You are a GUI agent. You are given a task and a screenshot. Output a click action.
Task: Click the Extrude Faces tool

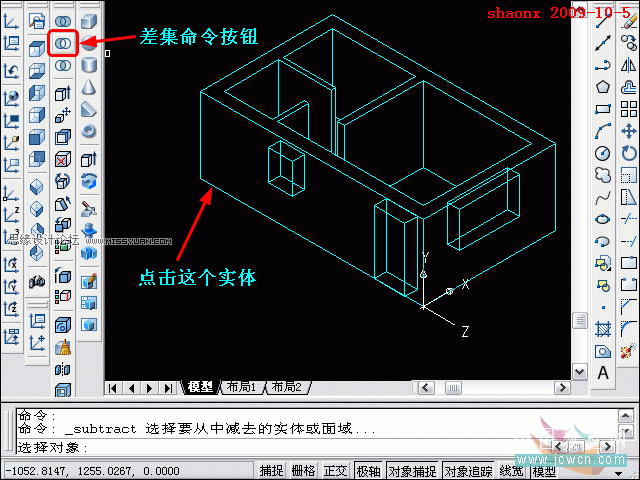[63, 93]
